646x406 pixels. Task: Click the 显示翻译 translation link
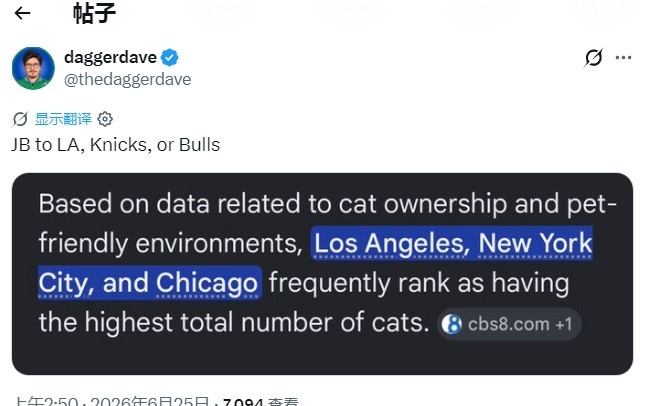tap(63, 119)
